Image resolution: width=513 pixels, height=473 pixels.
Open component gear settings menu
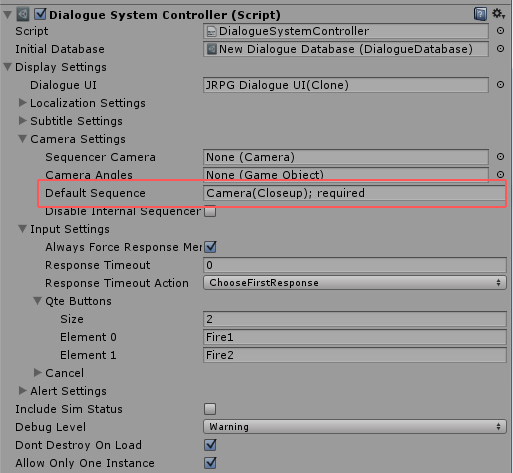tap(498, 14)
